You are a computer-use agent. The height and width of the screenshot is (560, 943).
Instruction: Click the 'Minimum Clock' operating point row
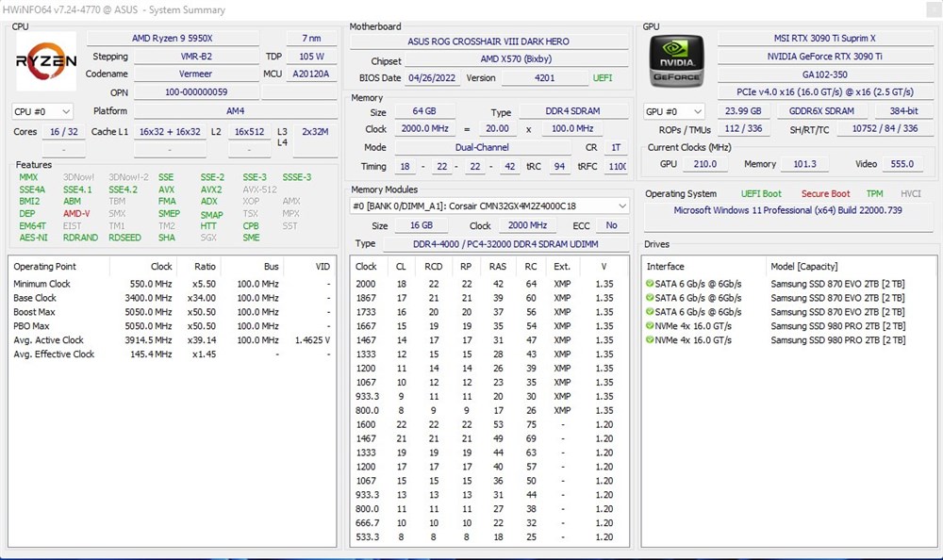[x=172, y=284]
